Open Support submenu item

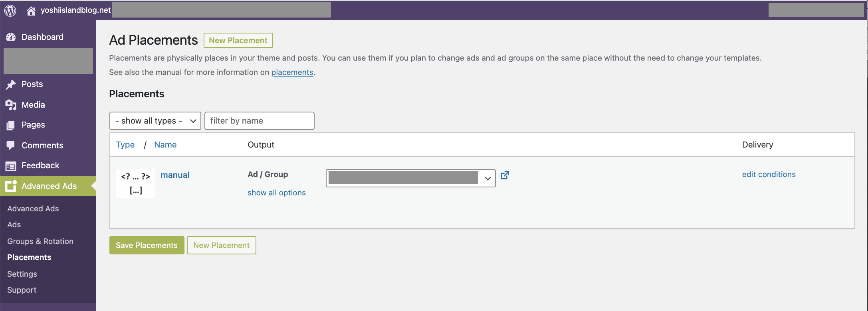pyautogui.click(x=22, y=290)
